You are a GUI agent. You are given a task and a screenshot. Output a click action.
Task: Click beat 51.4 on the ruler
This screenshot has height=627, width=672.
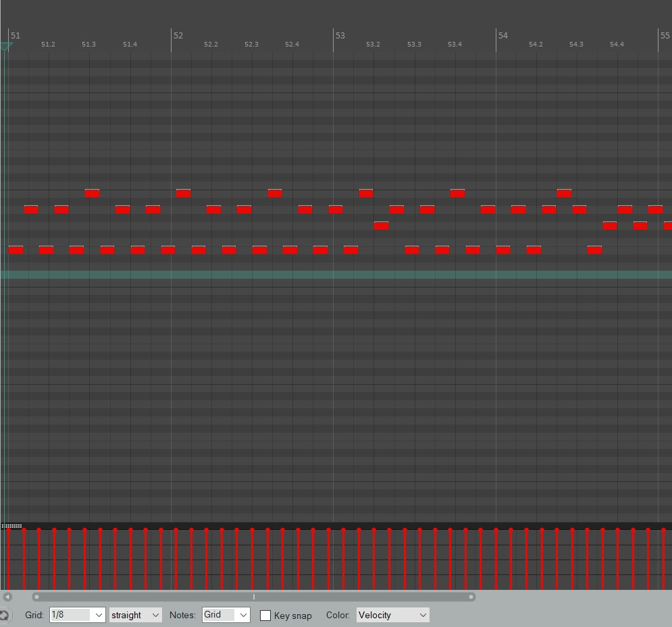click(x=130, y=44)
